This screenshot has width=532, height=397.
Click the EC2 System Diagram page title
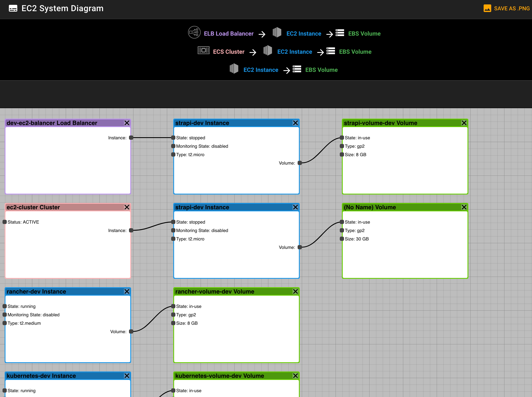(x=63, y=8)
